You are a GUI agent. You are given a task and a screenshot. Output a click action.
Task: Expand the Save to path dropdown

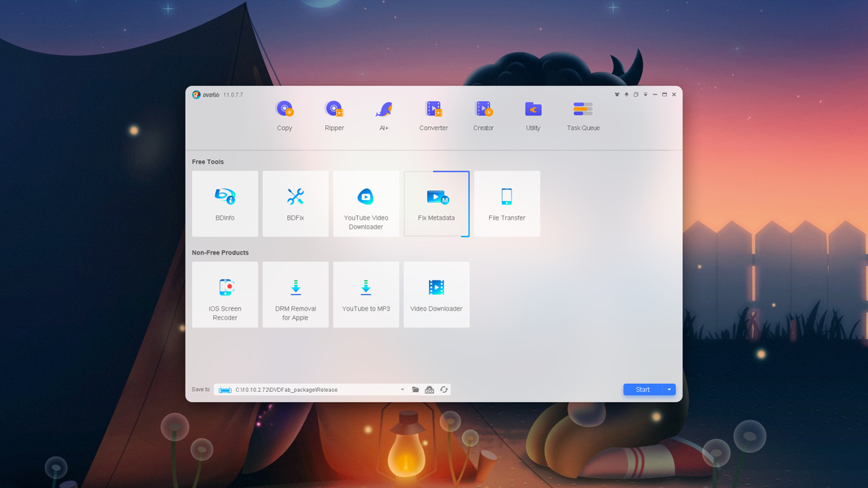403,390
